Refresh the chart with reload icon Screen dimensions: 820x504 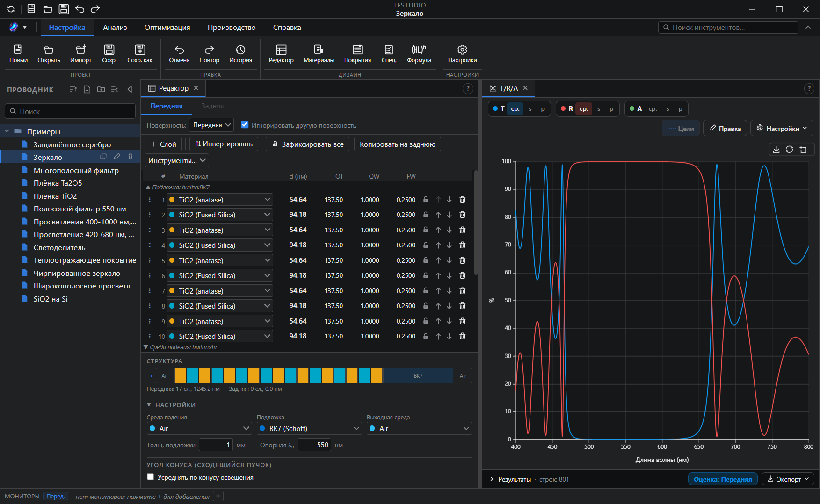point(789,150)
